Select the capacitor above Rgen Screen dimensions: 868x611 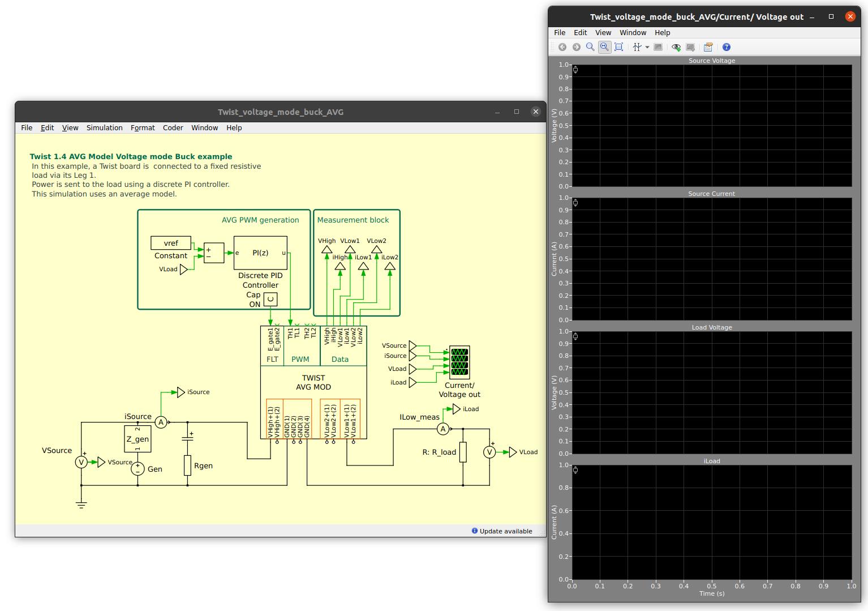point(187,438)
